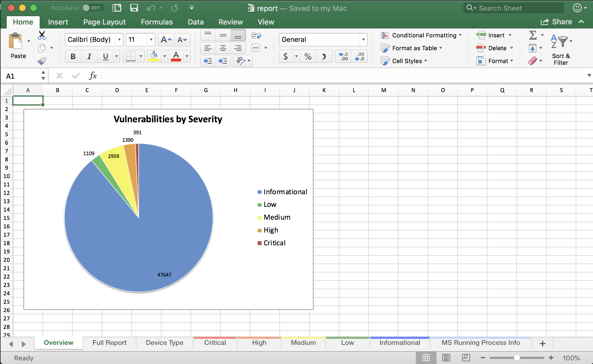Screen dimensions: 593x364
Task: Click the AutoSum sigma icon
Action: [533, 35]
